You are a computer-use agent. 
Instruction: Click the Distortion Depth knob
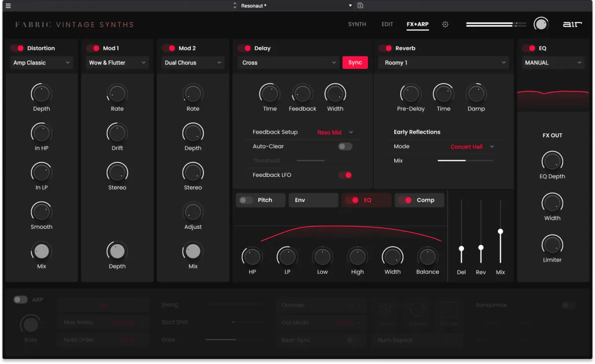[41, 93]
